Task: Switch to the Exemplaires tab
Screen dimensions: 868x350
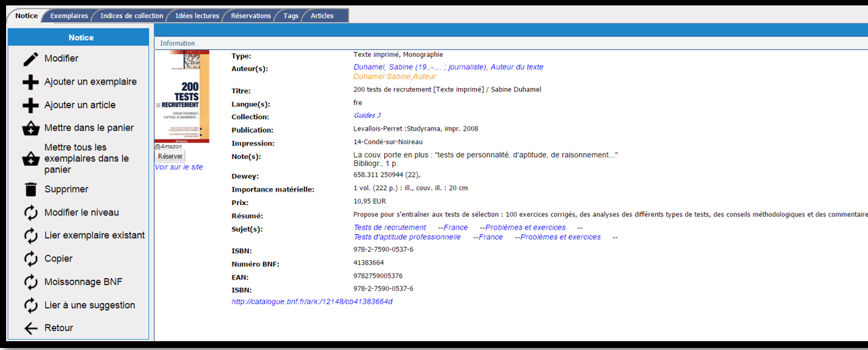Action: tap(69, 16)
